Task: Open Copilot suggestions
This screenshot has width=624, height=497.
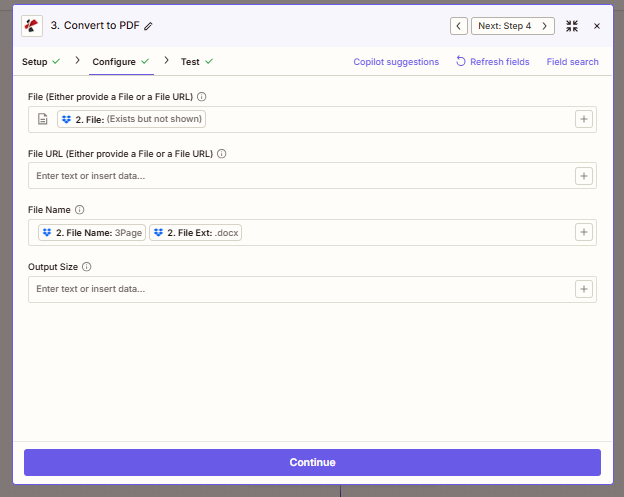Action: [396, 62]
